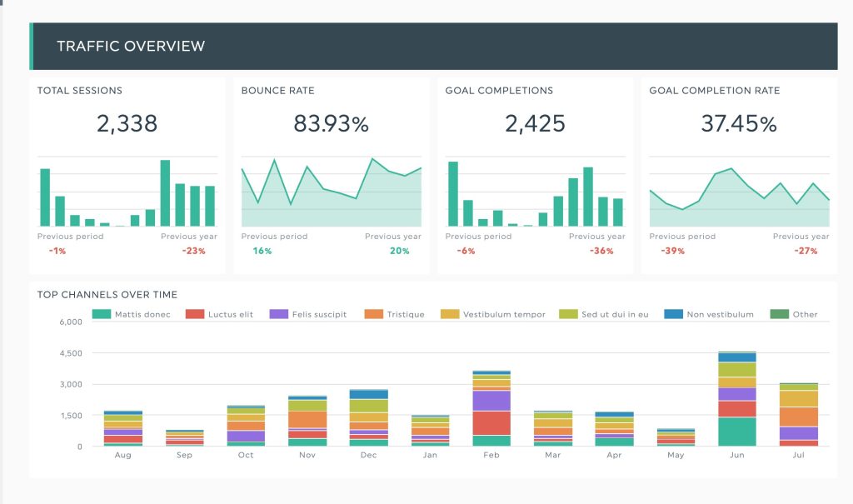Click the Bounce Rate value 83.93%
Screen dimensions: 853x504
[331, 124]
